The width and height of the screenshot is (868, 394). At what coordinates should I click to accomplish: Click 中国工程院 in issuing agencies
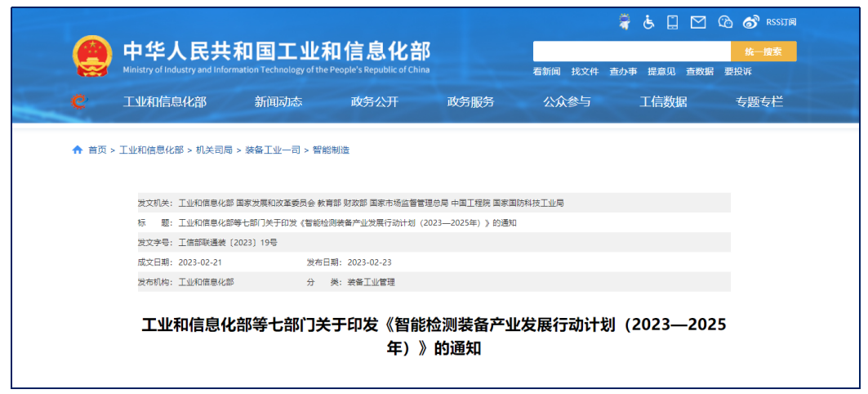470,203
